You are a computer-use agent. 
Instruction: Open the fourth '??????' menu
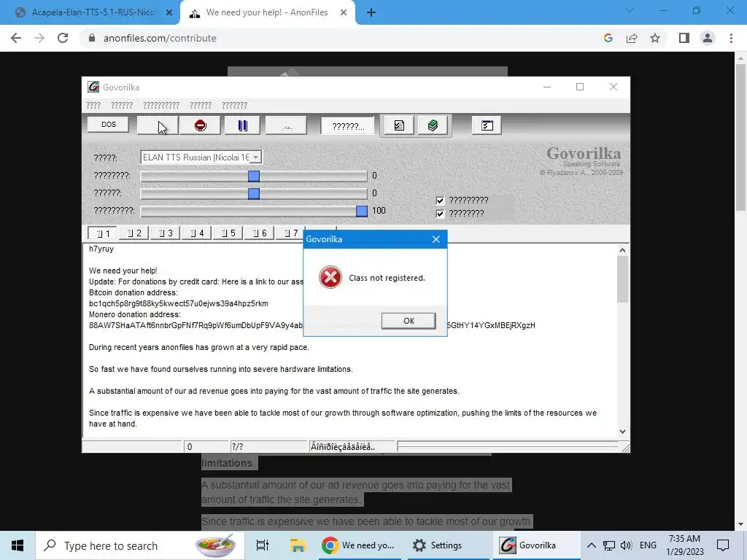tap(201, 105)
